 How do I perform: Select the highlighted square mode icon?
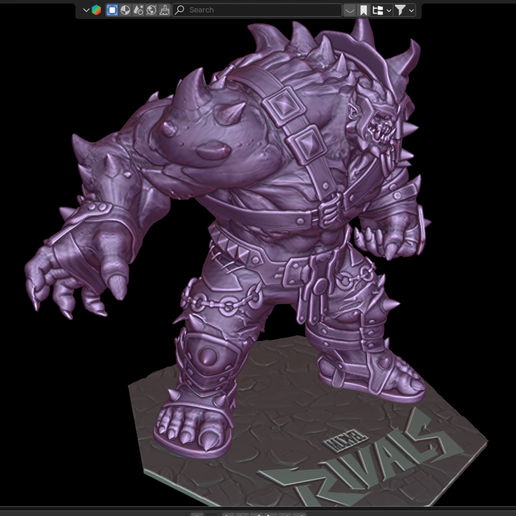point(112,10)
